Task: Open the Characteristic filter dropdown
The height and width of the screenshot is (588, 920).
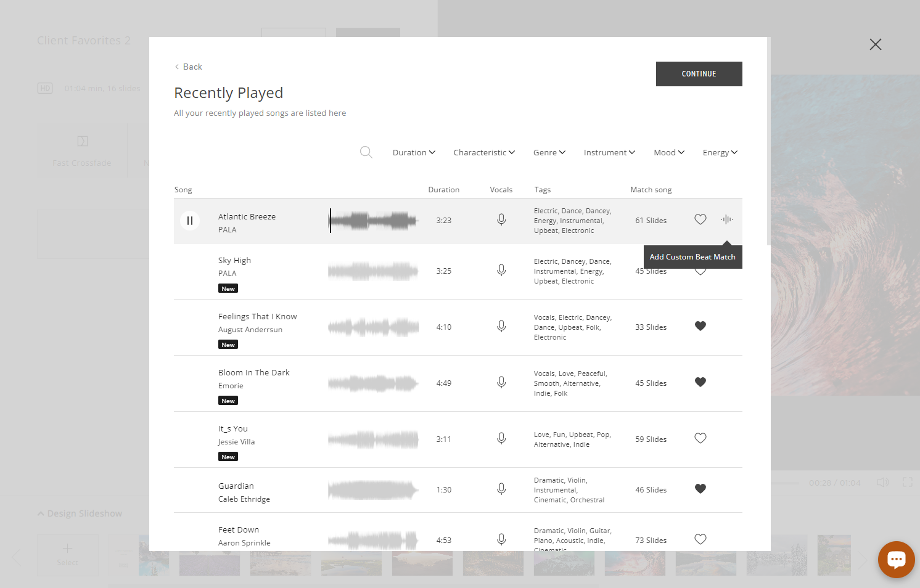Action: [484, 152]
